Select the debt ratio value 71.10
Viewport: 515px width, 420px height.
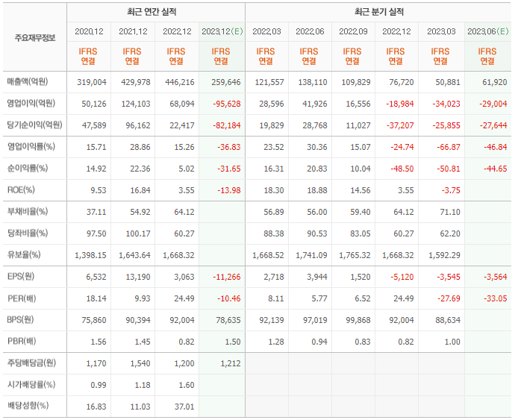click(450, 212)
